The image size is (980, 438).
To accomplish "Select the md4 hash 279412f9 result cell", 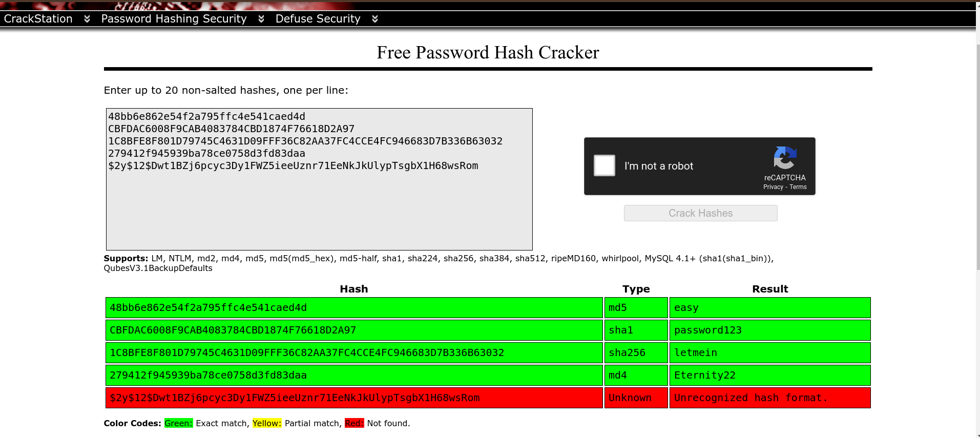I will click(354, 375).
